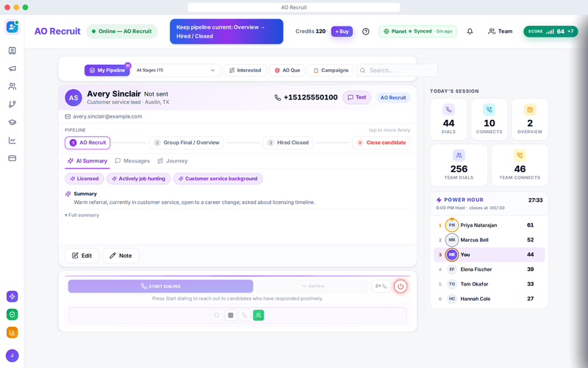Click the Team Dials stat card
The width and height of the screenshot is (588, 368).
pyautogui.click(x=459, y=165)
